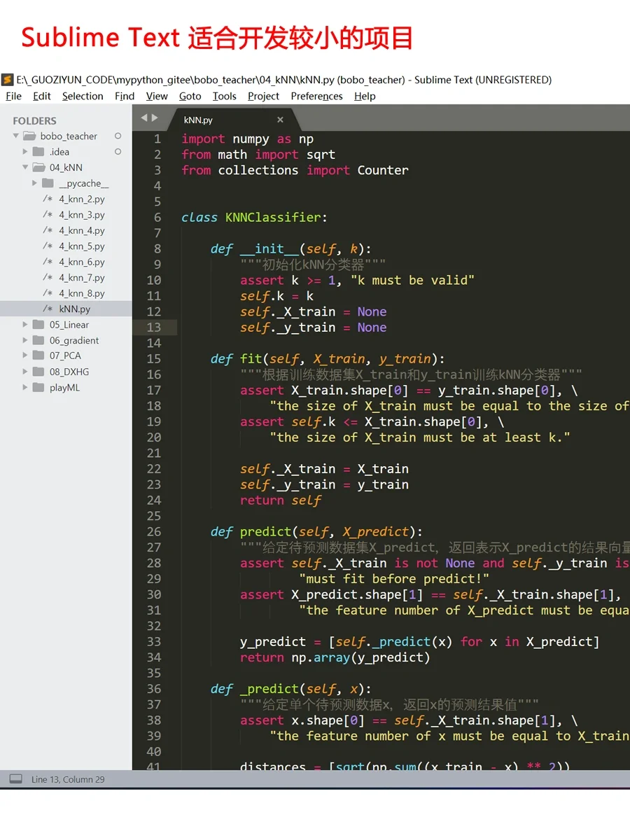Open the Goto menu
630x840 pixels.
190,96
